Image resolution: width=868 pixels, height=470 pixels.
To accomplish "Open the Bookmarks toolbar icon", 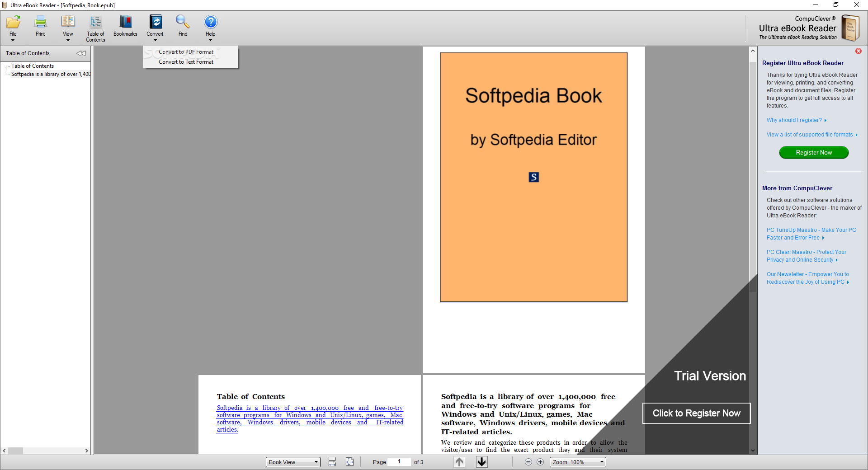I will click(x=125, y=22).
